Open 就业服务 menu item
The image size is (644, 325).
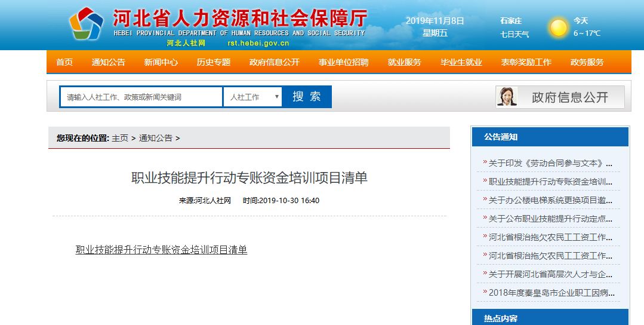pyautogui.click(x=405, y=62)
